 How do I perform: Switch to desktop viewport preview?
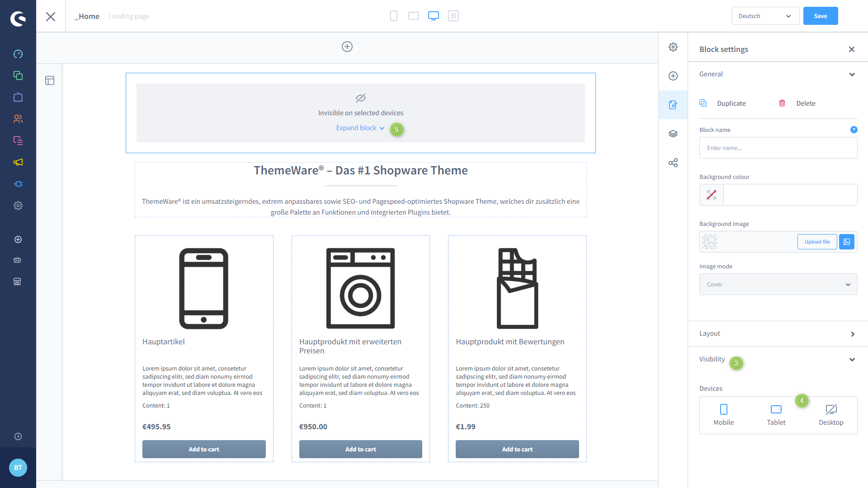[434, 16]
